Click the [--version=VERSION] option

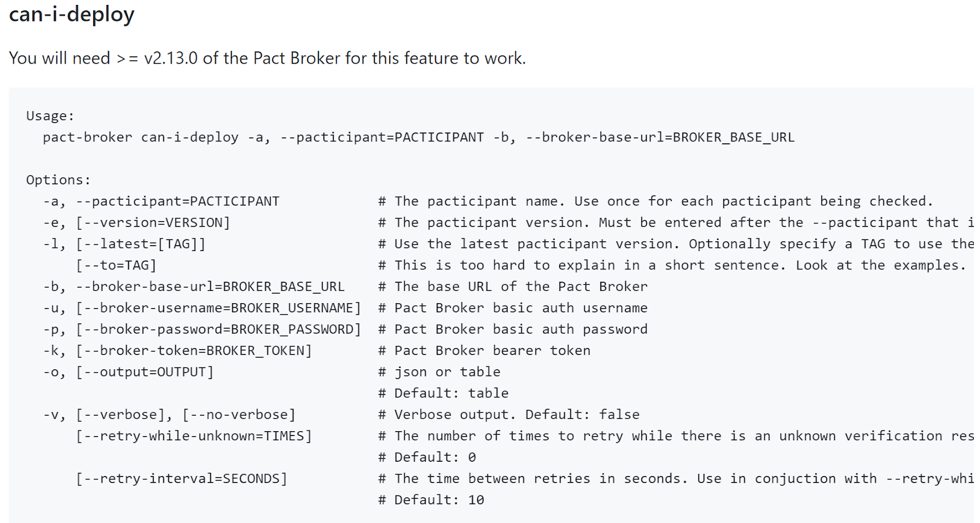tap(153, 223)
